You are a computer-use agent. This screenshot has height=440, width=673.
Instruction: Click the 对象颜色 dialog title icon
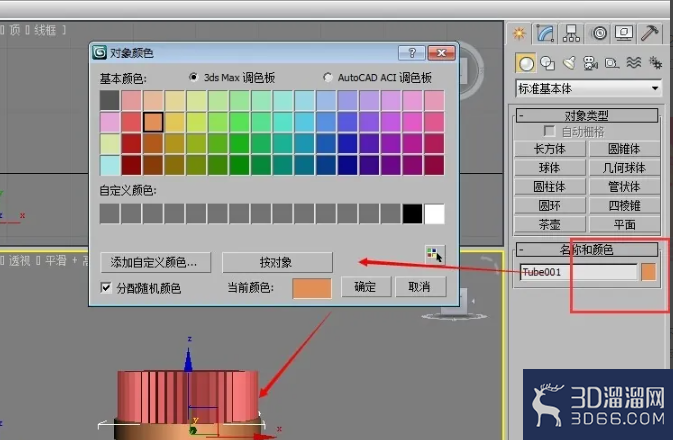click(x=100, y=52)
